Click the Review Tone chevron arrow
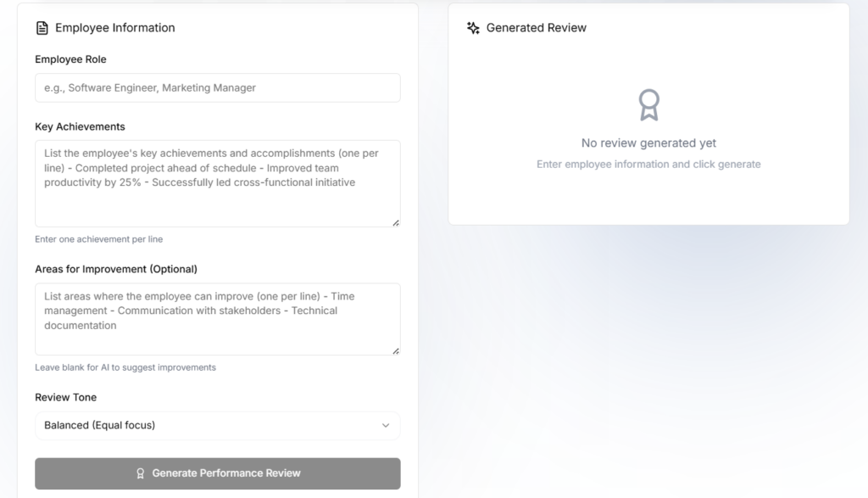Image resolution: width=868 pixels, height=498 pixels. [x=386, y=426]
